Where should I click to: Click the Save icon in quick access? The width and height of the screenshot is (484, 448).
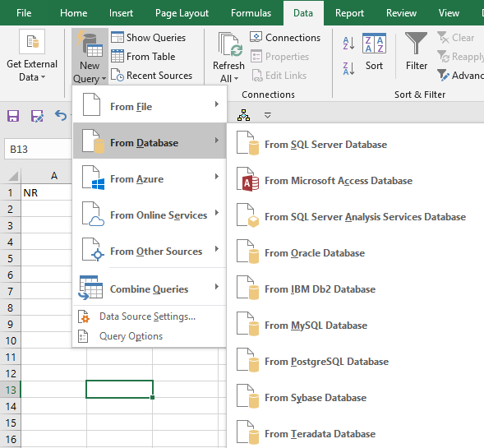13,116
